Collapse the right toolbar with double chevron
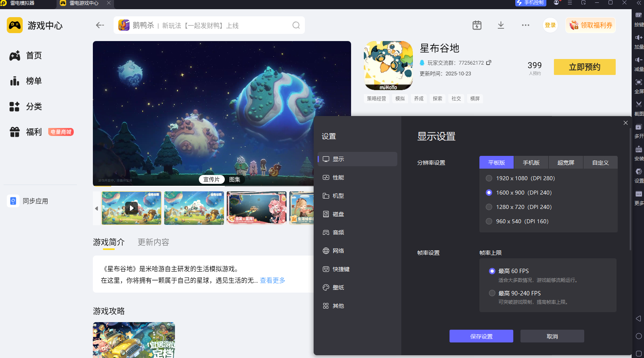Image resolution: width=644 pixels, height=358 pixels. tap(639, 3)
